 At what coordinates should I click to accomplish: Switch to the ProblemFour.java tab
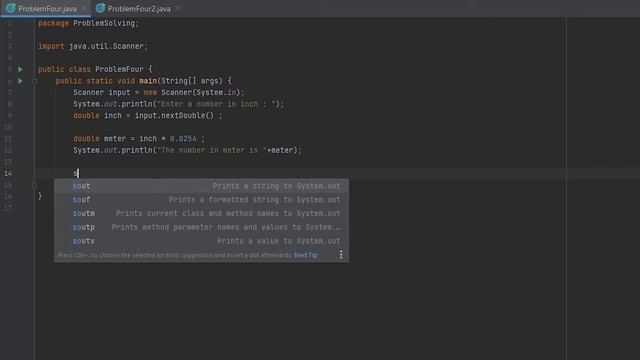[x=47, y=9]
